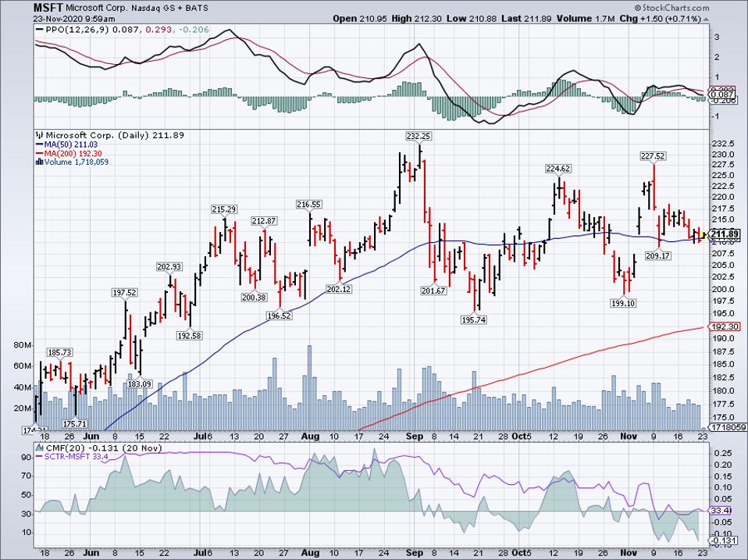Select the Open 210.95 header value
748x560 pixels.
coord(360,19)
